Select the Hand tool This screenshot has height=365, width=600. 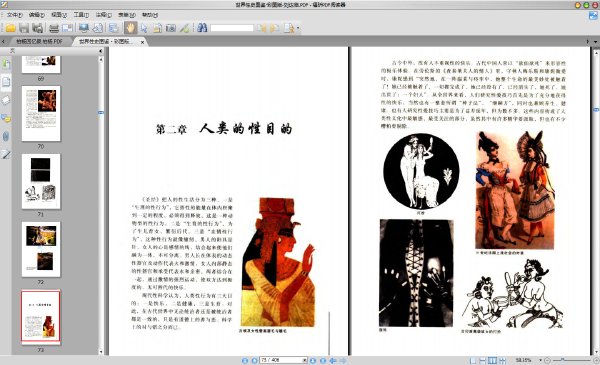coord(130,28)
